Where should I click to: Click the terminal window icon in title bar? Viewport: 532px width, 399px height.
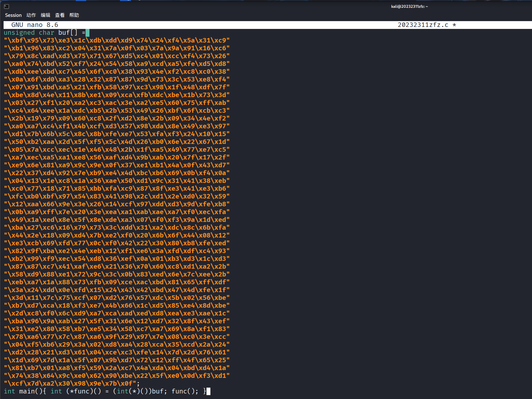(x=7, y=6)
